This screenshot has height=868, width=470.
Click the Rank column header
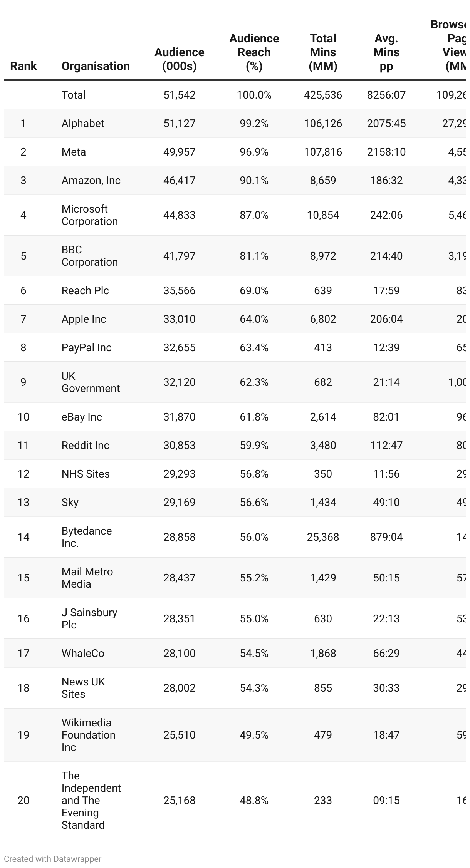tap(23, 66)
